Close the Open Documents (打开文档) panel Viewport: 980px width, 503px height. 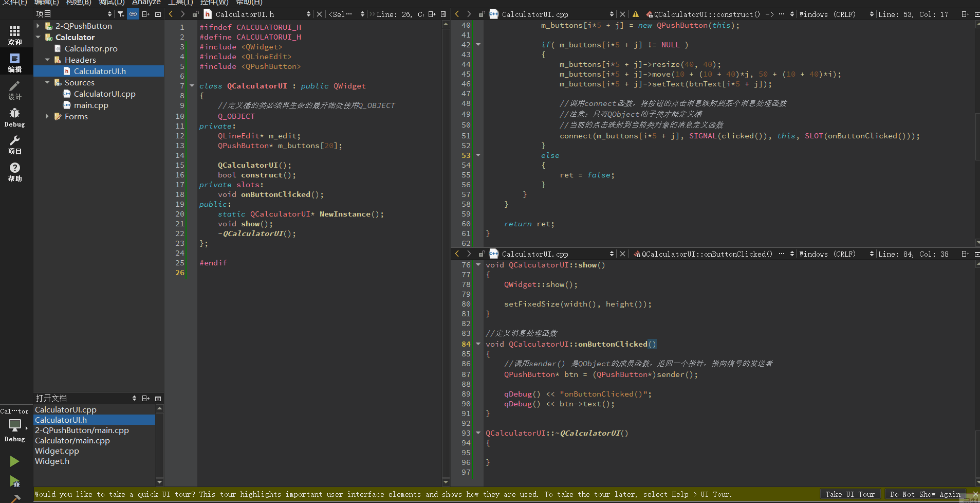pos(158,398)
